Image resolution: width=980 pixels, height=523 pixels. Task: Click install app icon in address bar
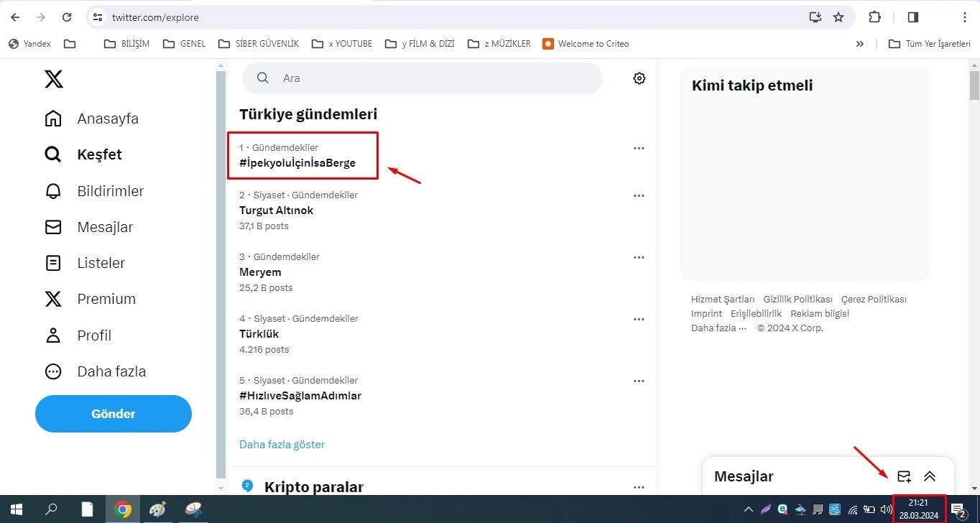(x=815, y=17)
